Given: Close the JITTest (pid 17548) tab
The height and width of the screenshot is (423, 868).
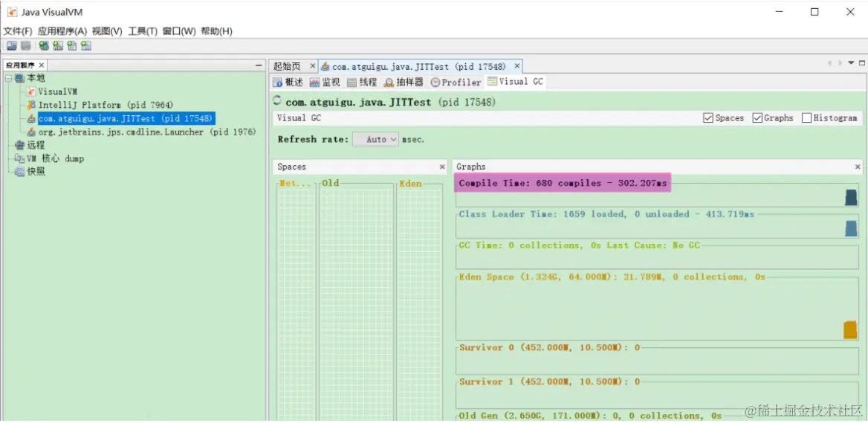Looking at the screenshot, I should [517, 66].
